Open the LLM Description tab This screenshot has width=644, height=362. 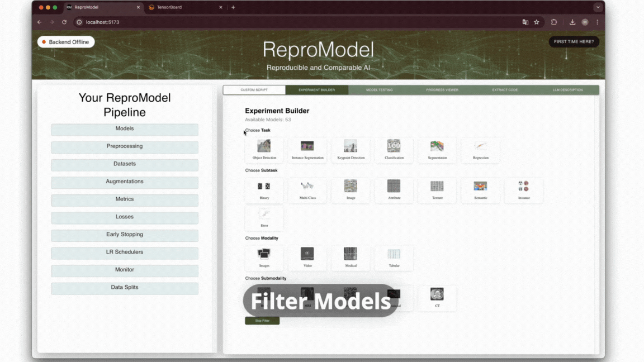[567, 90]
